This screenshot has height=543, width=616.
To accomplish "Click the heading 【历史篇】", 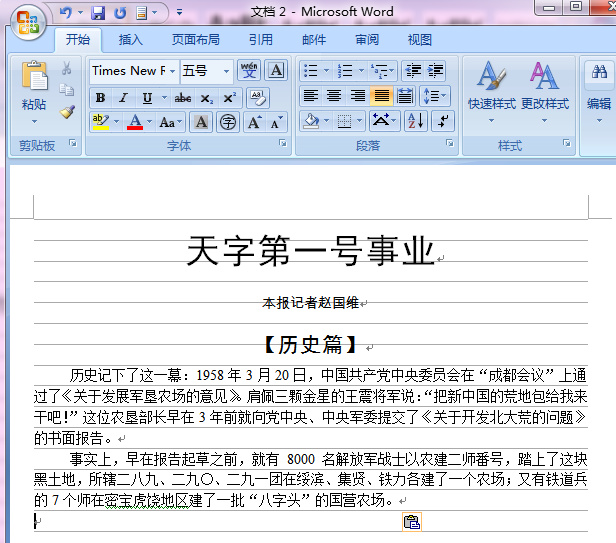I will point(310,345).
